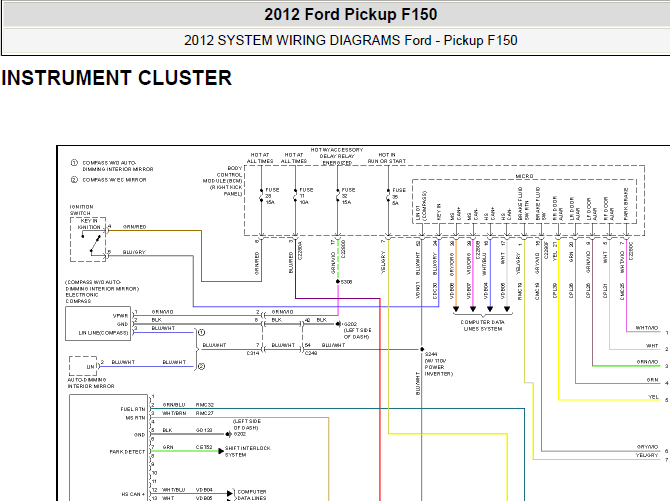
Task: Click 'COMPUTER DATA LINES SYSTEM' under the four arrows
Action: [x=482, y=325]
